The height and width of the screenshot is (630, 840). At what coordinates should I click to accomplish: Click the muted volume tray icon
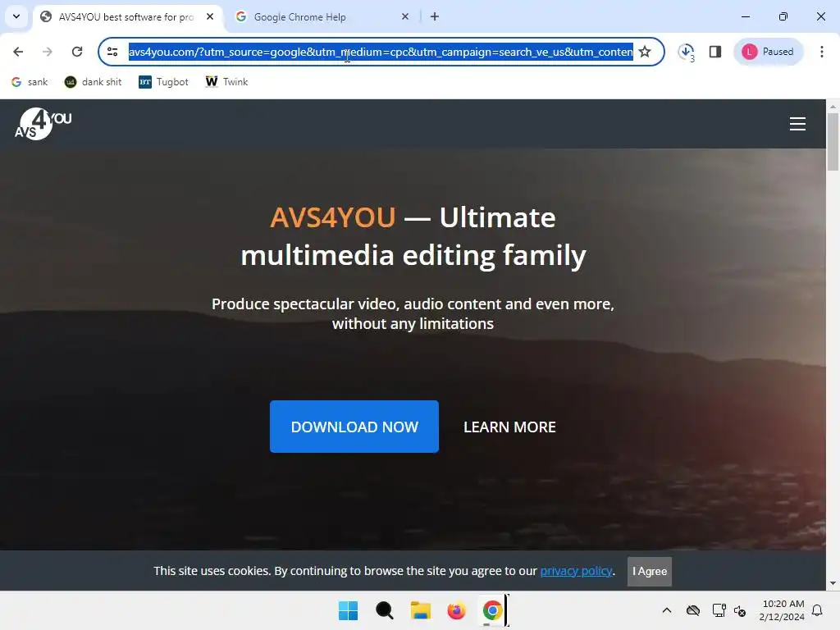click(740, 610)
